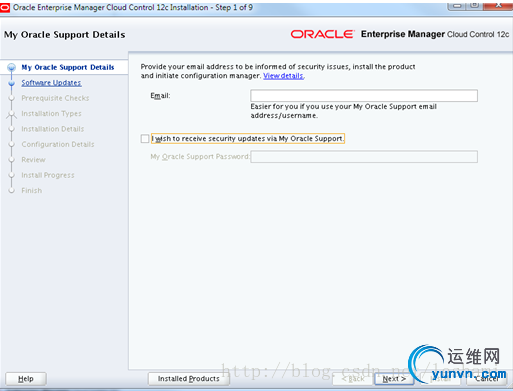Image resolution: width=513 pixels, height=391 pixels.
Task: Click the Email input field
Action: 364,96
